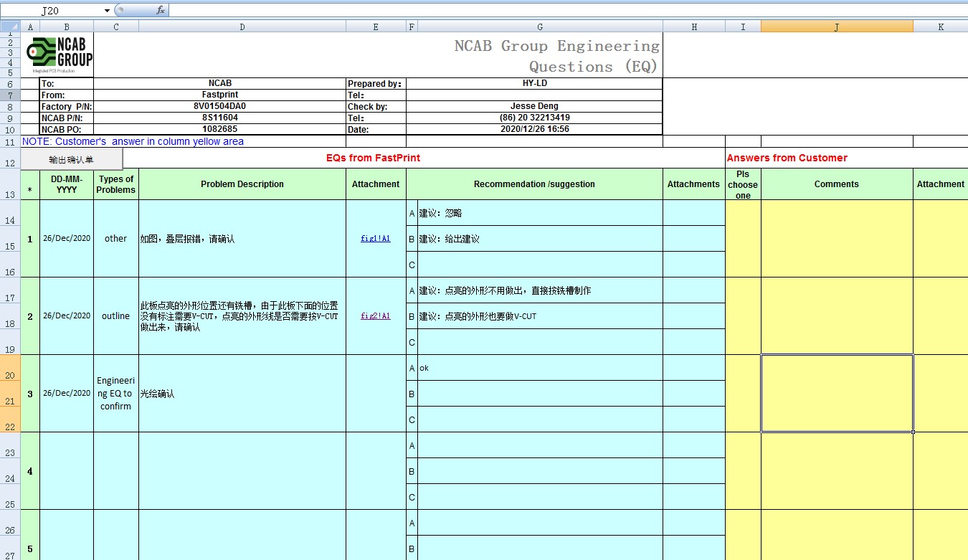The height and width of the screenshot is (560, 968).
Task: Click the 'Recommendation /suggestion' heading
Action: 534,184
